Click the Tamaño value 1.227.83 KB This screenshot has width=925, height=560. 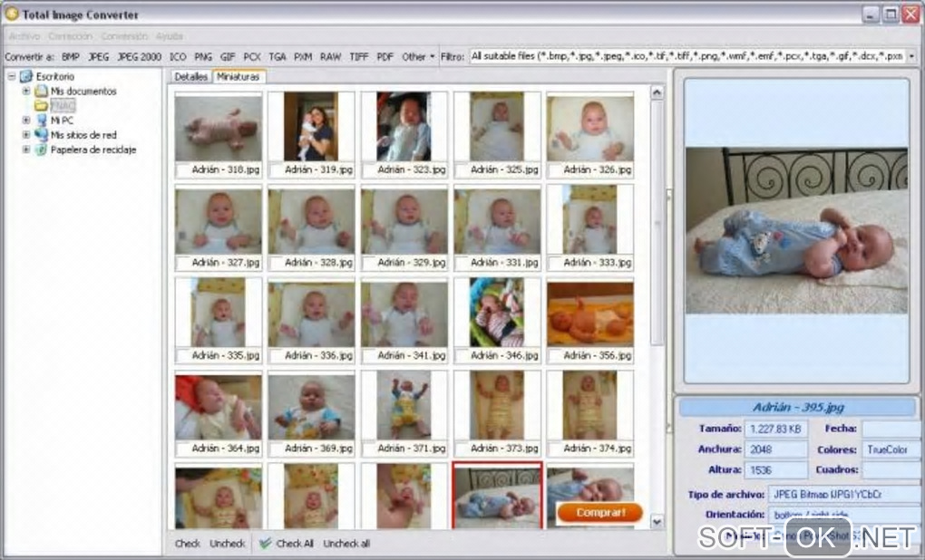pyautogui.click(x=775, y=430)
